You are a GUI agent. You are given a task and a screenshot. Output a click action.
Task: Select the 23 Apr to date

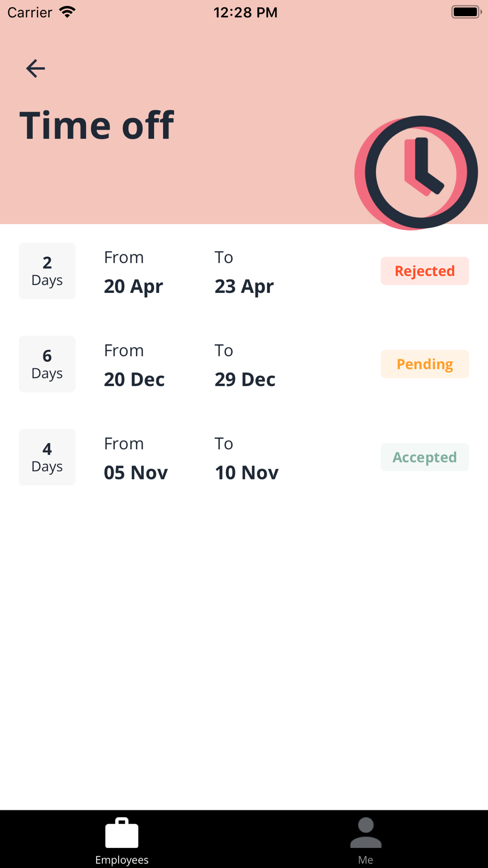[244, 287]
